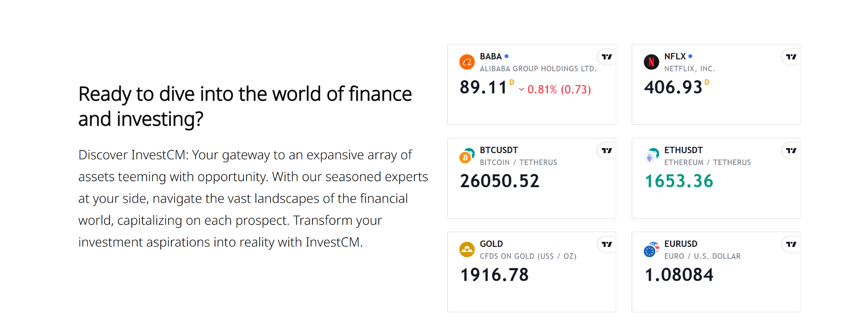
Task: Click the TradingView logo on BABA card
Action: click(x=607, y=57)
